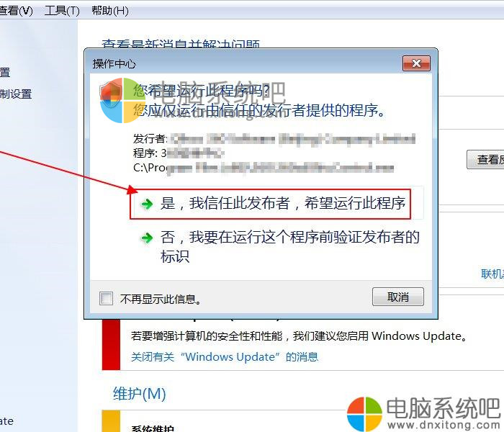This screenshot has width=504, height=432.
Task: Click the 电脑系统吧 Windows logo watermark
Action: point(364,414)
